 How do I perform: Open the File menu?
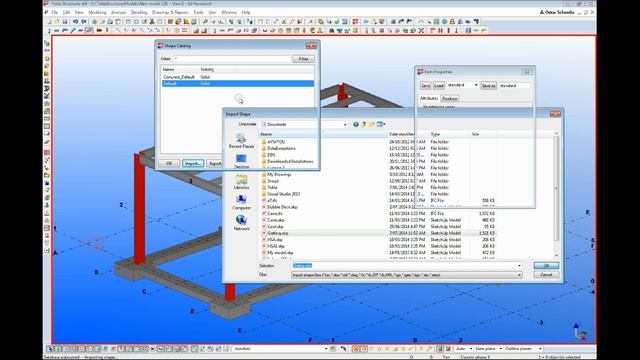click(x=54, y=13)
